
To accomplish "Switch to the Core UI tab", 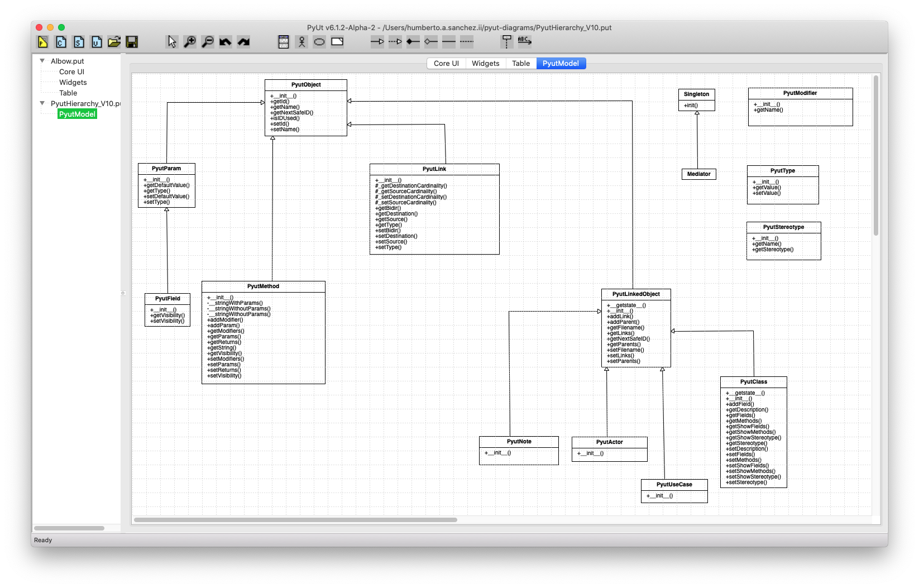I will click(x=446, y=64).
